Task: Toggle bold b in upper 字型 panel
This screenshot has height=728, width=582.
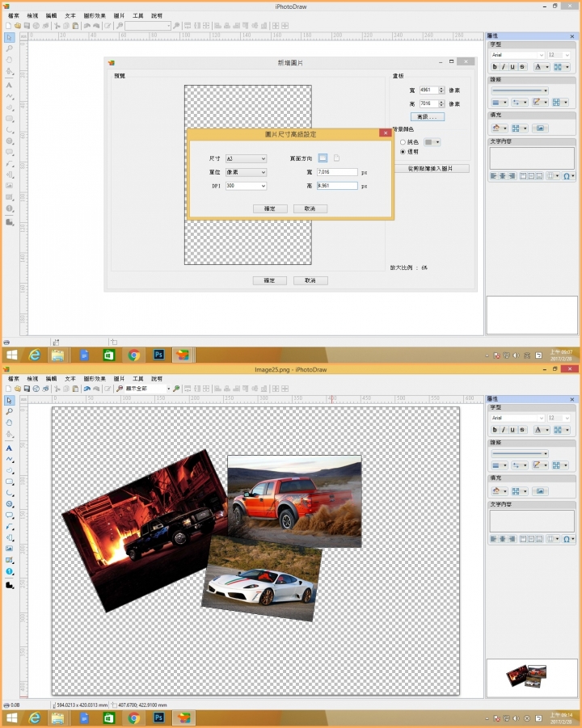Action: [x=495, y=67]
